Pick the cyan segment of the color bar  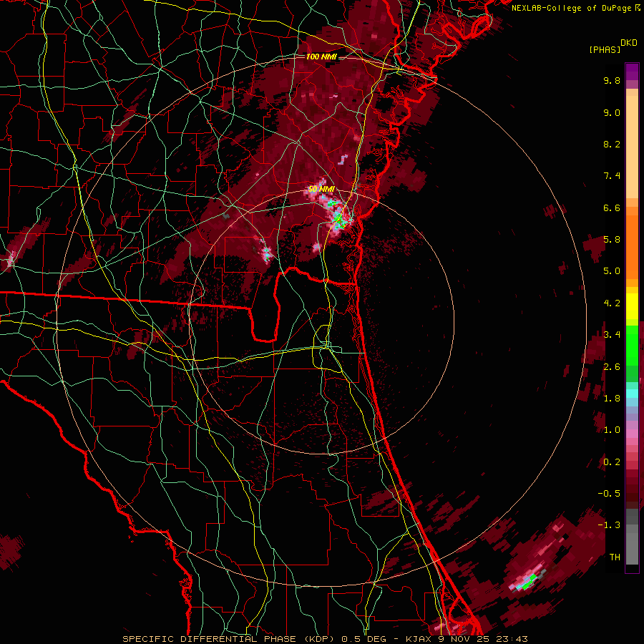coord(632,393)
